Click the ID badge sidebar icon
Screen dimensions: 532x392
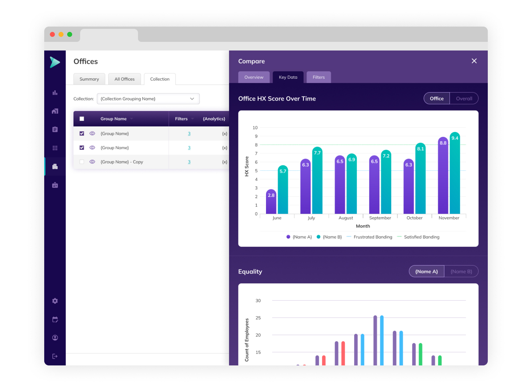[x=55, y=185]
